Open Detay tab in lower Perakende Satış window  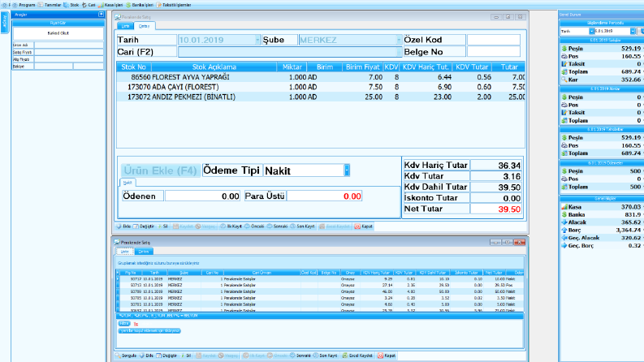144,251
